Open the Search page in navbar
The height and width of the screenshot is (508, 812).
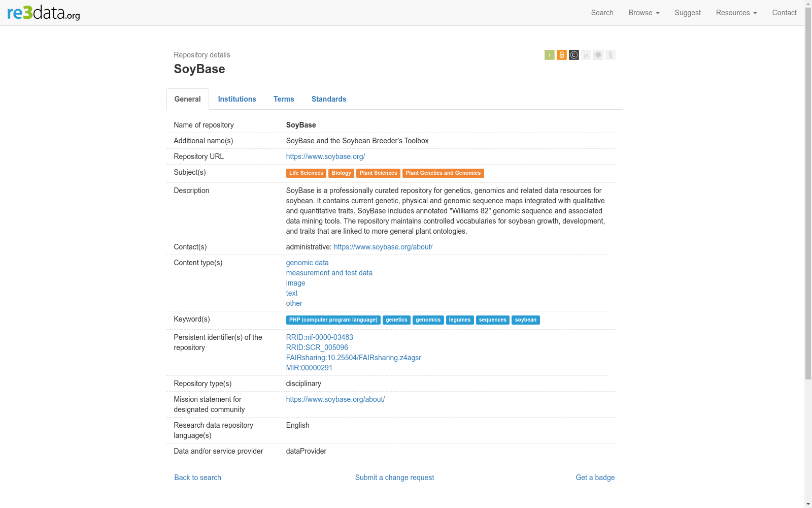(x=602, y=13)
